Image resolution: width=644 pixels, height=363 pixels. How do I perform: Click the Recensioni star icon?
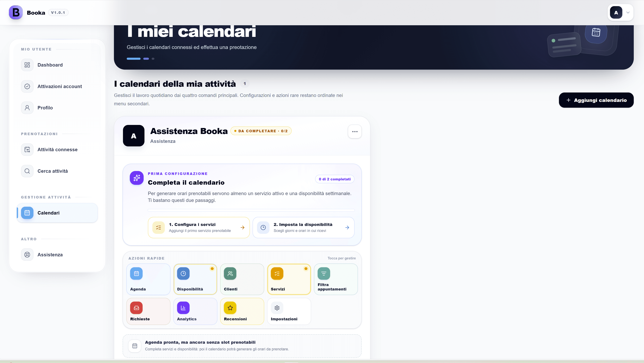tap(230, 308)
